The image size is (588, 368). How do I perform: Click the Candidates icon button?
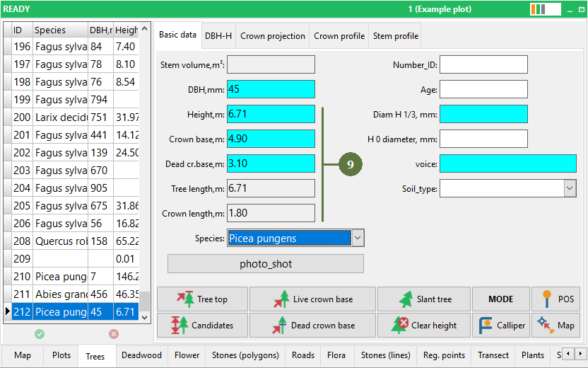click(x=203, y=326)
